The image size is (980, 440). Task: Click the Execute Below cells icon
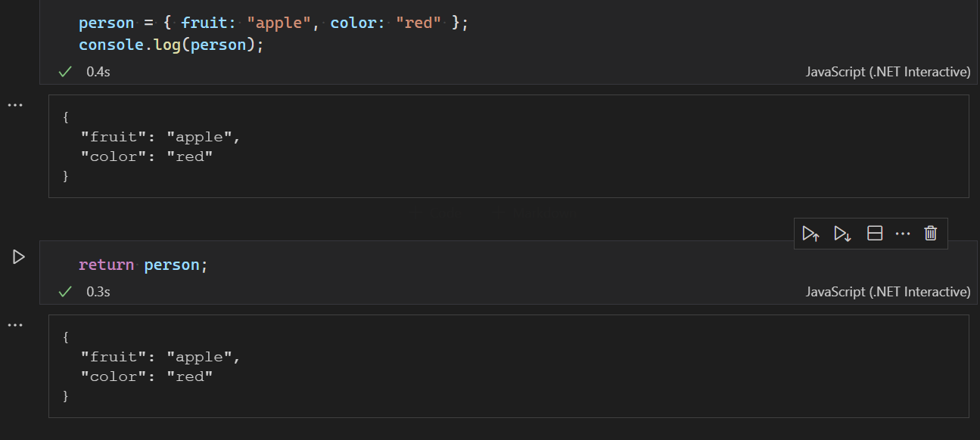pos(842,234)
